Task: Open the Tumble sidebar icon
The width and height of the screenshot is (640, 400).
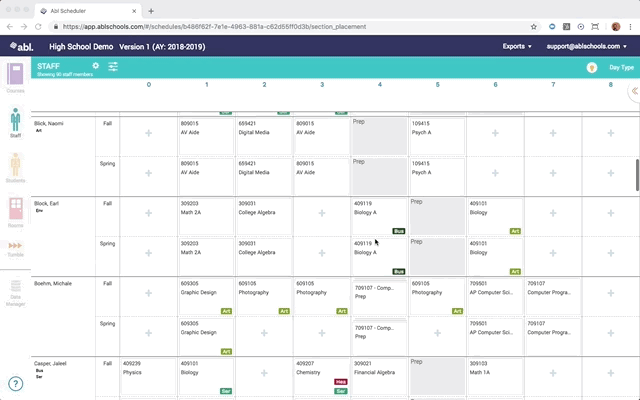Action: [x=15, y=247]
